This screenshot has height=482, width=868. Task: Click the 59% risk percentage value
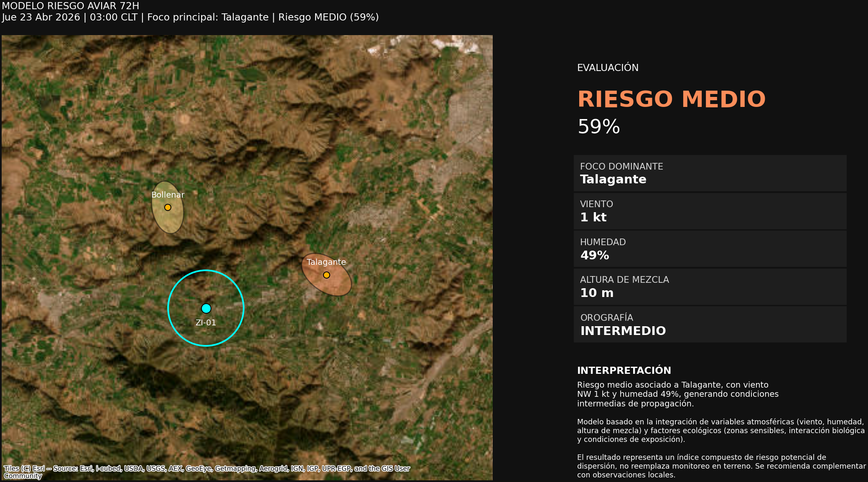pyautogui.click(x=598, y=127)
